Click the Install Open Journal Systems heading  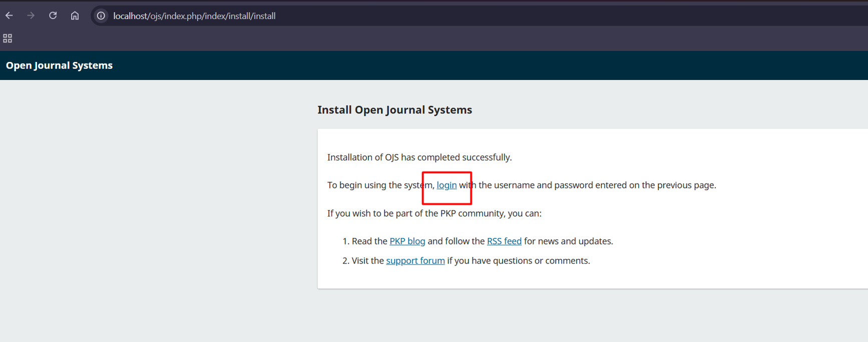click(394, 110)
